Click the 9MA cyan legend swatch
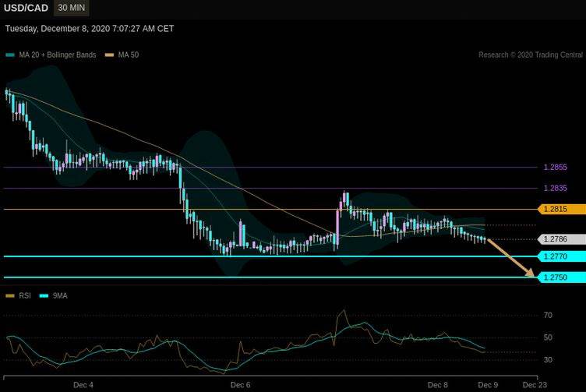This screenshot has width=586, height=392. pos(44,296)
